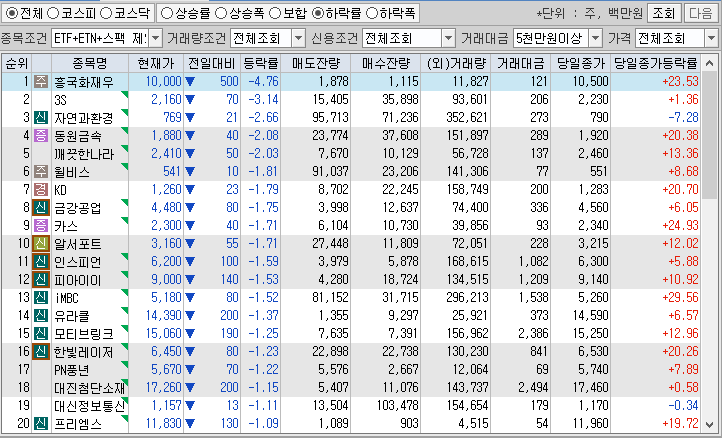Open the 신용조건 dropdown
Viewport: 722px width, 438px height.
tap(448, 39)
